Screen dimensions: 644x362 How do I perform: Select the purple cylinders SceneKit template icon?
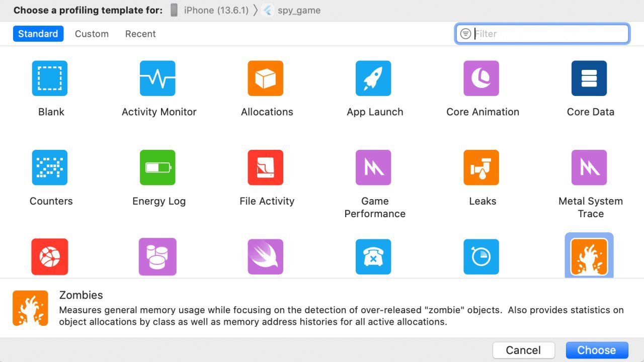[x=157, y=257]
